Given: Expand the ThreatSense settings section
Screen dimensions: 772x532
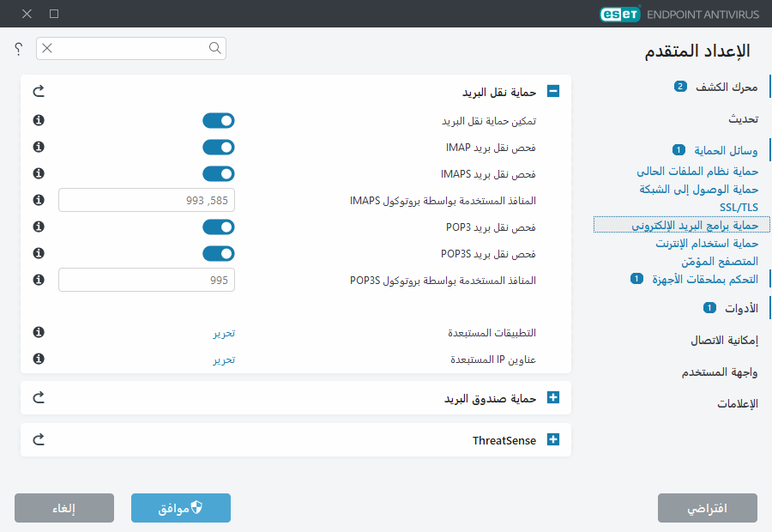Looking at the screenshot, I should click(x=553, y=439).
